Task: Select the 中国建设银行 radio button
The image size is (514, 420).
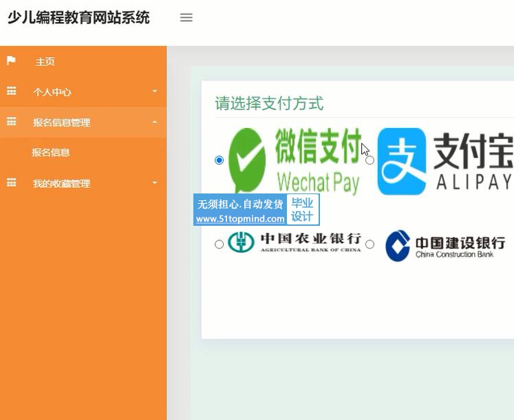Action: (370, 244)
